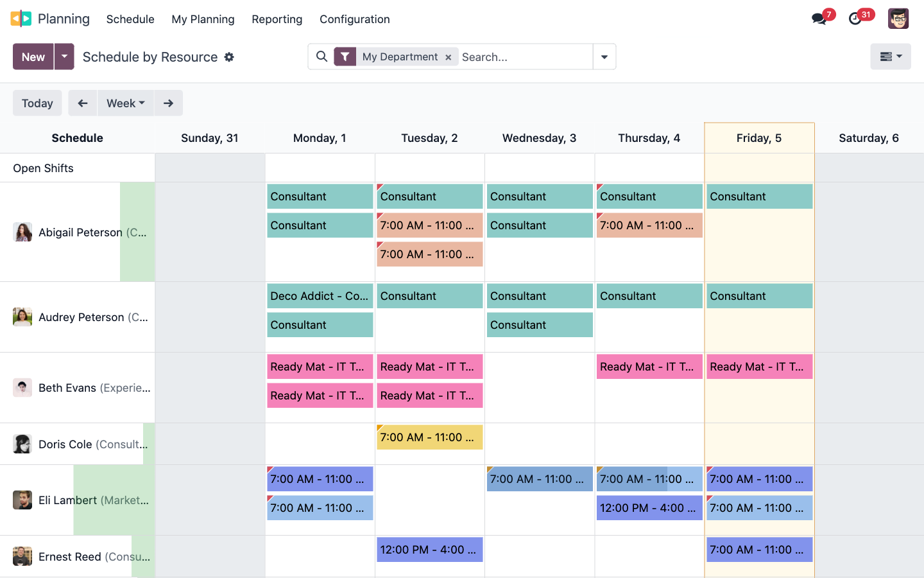Click the user profile avatar
The image size is (924, 578).
[x=898, y=18]
